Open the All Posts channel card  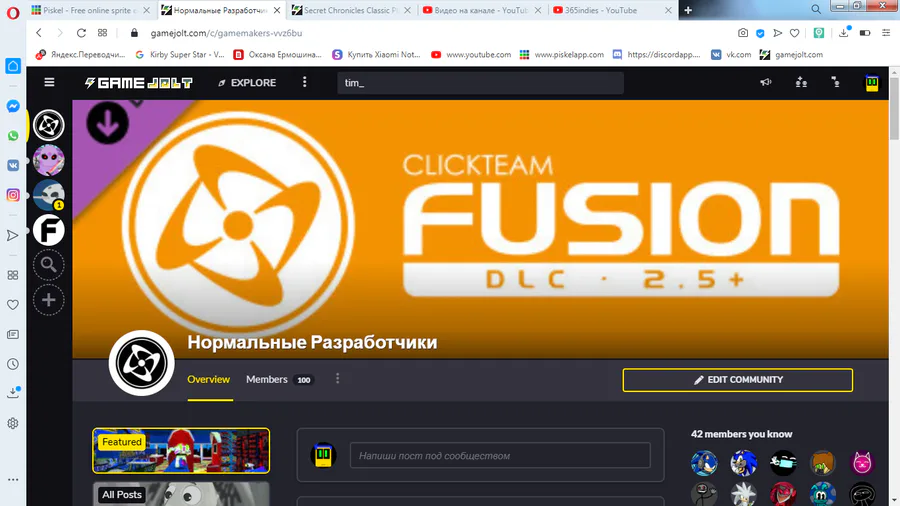click(181, 494)
